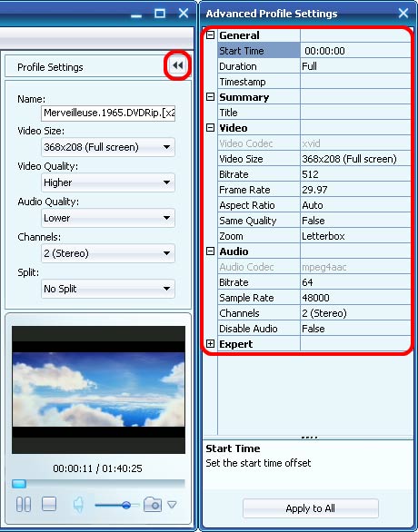The width and height of the screenshot is (418, 532).
Task: Click the Zoom property label
Action: pos(231,236)
